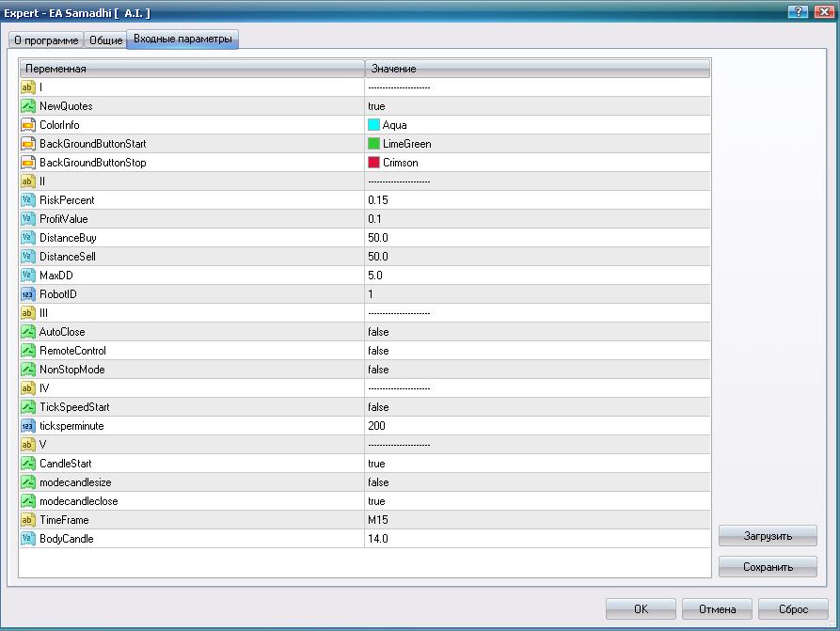The height and width of the screenshot is (631, 840).
Task: Click the boolean icon next to CandleStart
Action: [x=28, y=464]
